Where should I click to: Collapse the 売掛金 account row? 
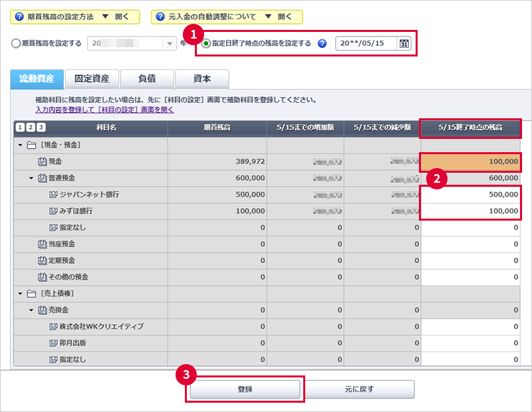[31, 310]
